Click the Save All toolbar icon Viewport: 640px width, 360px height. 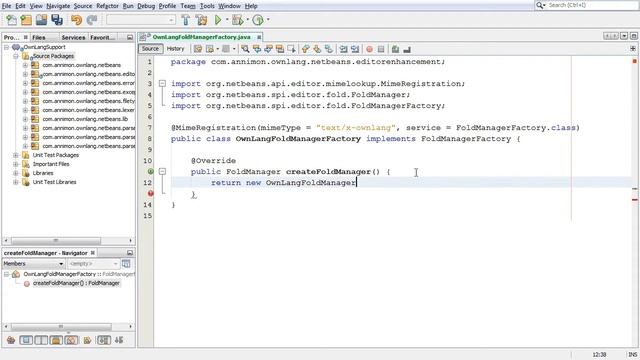(x=57, y=20)
